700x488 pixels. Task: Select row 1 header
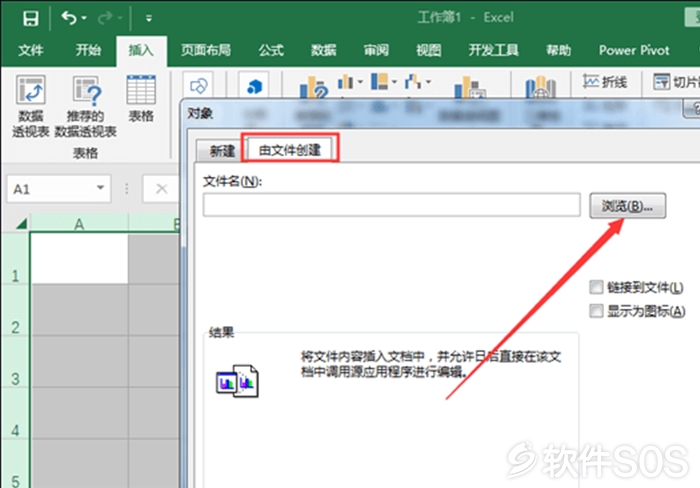click(15, 258)
